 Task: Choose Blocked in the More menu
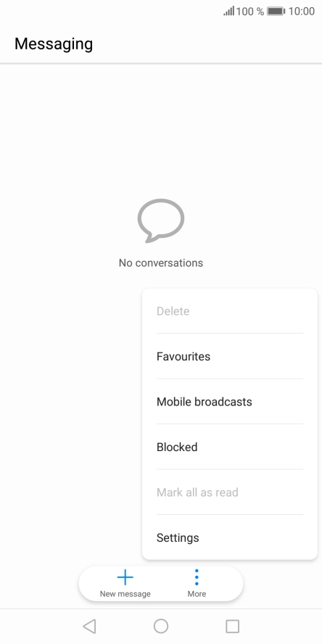[230, 447]
